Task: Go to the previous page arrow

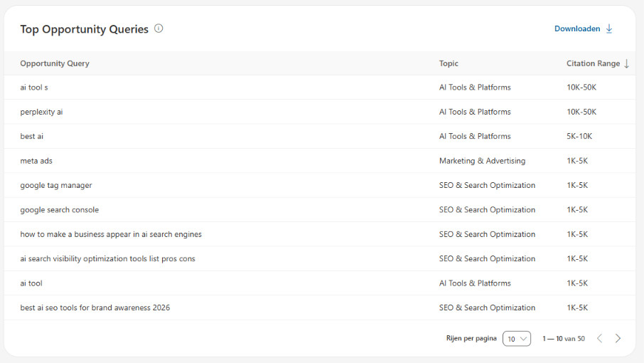Action: click(600, 338)
